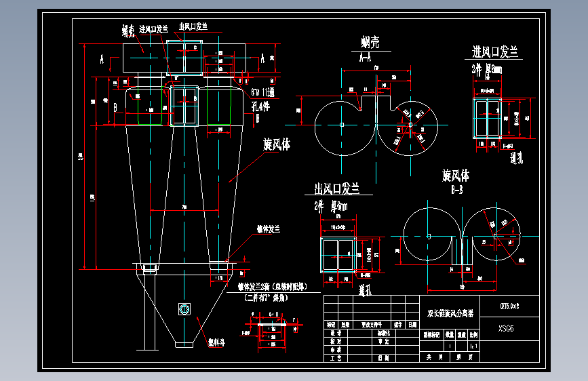Screen dimensions: 588x381
Task: Click the CZT6.0x2 cell in the title block
Action: tap(509, 306)
